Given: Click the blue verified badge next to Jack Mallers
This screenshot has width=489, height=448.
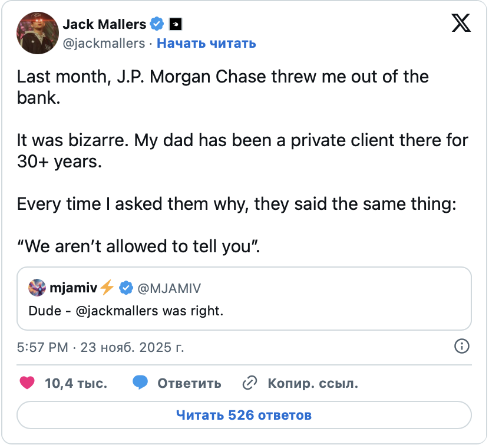Looking at the screenshot, I should point(156,24).
